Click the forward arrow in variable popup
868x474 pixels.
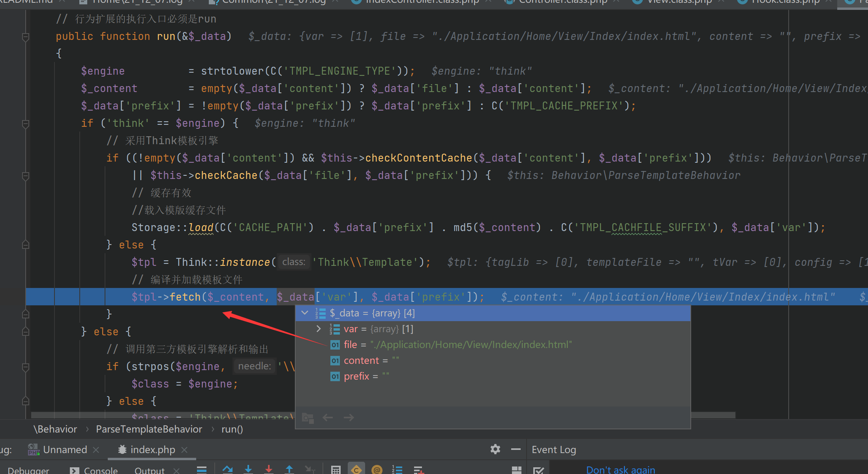[349, 418]
